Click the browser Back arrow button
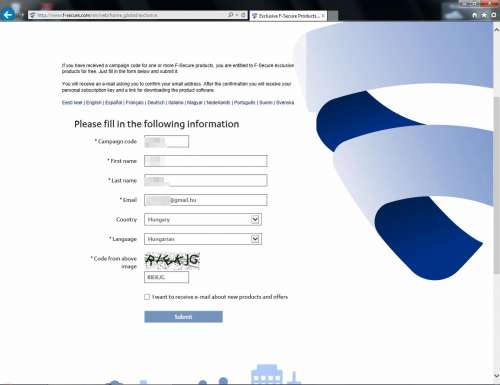 8,14
